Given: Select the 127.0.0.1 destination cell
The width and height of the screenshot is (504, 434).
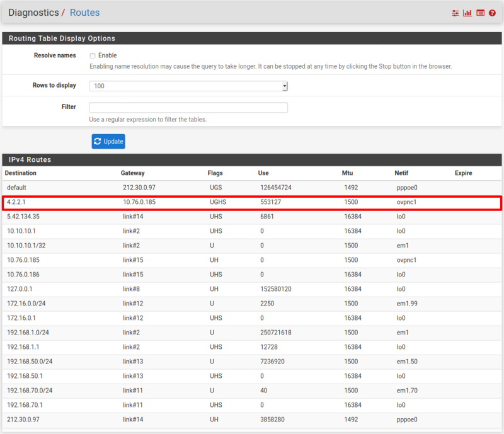Looking at the screenshot, I should click(20, 288).
